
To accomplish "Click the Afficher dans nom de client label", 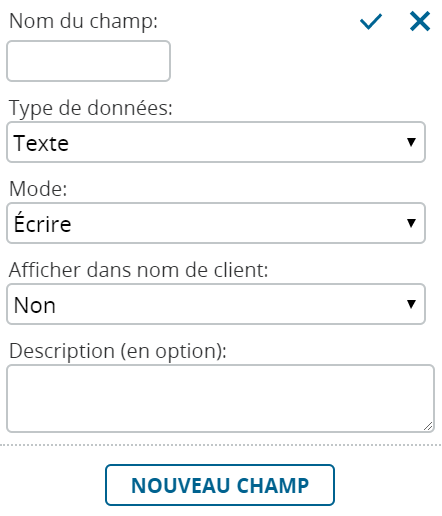I will pos(138,270).
